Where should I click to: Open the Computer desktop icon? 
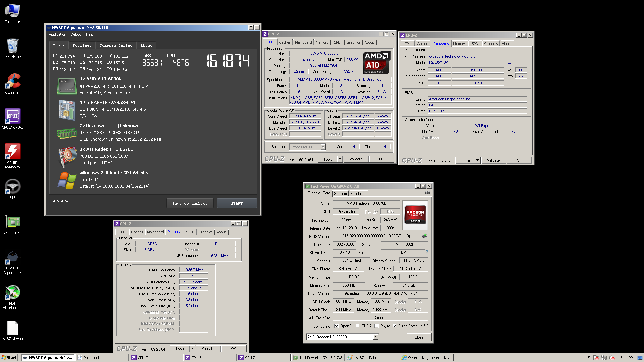point(12,13)
